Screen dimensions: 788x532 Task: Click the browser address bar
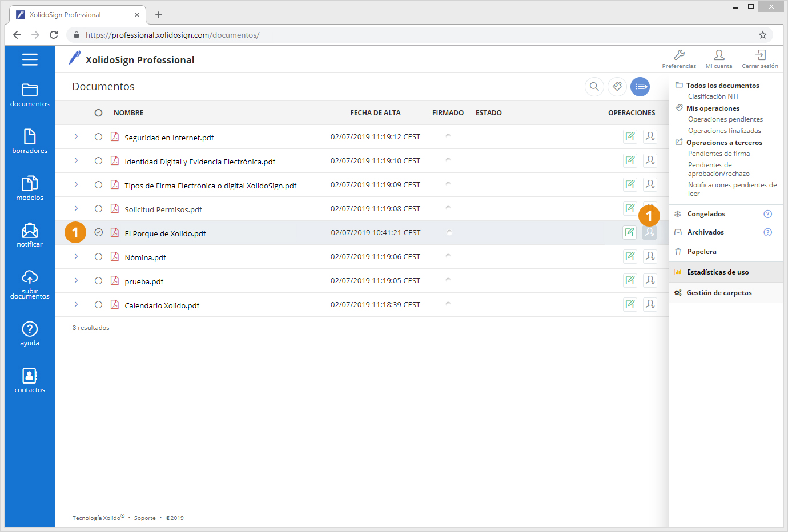(420, 35)
